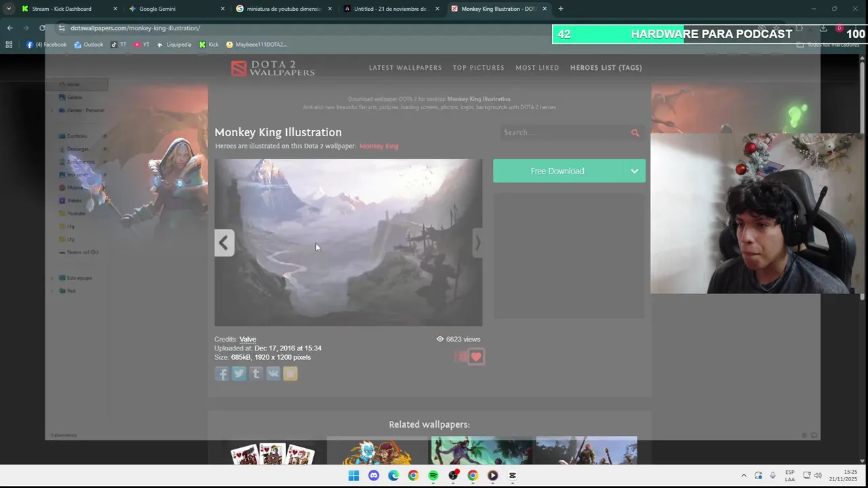Click the address bar URL
Image resolution: width=868 pixels, height=488 pixels.
tap(135, 28)
